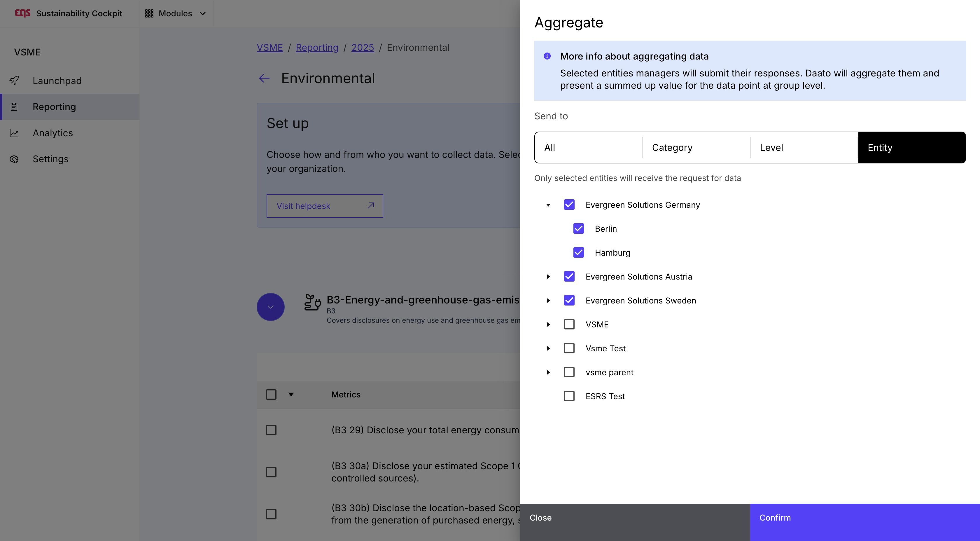This screenshot has width=980, height=541.
Task: Uncheck Evergreen Solutions Sweden checkbox
Action: 569,300
